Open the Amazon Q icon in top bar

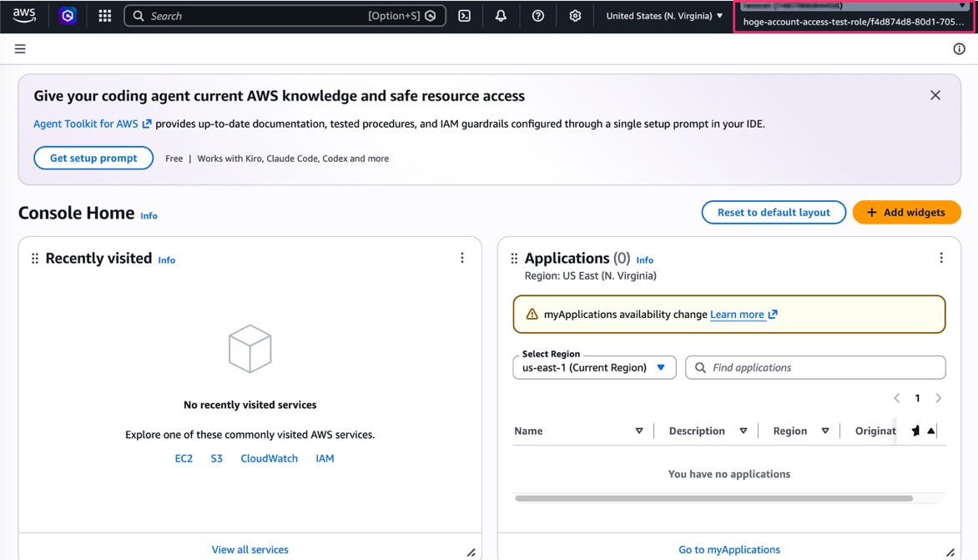coord(68,16)
